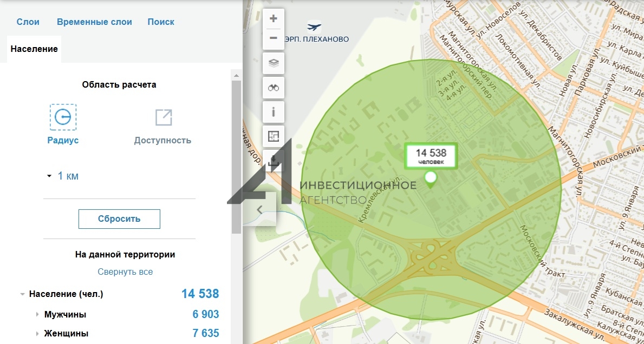Collapse the Население (чел.) tree node
Viewport: 644px width, 344px height.
(22, 294)
